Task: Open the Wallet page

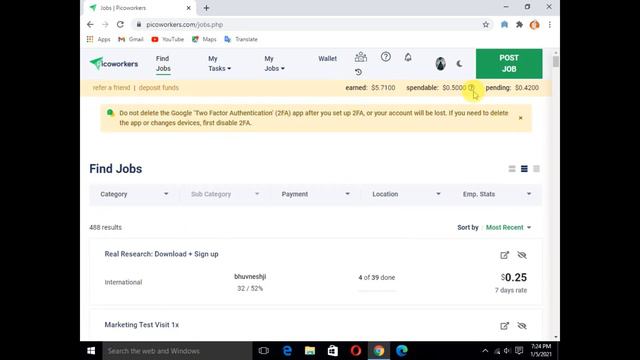Action: [x=327, y=59]
